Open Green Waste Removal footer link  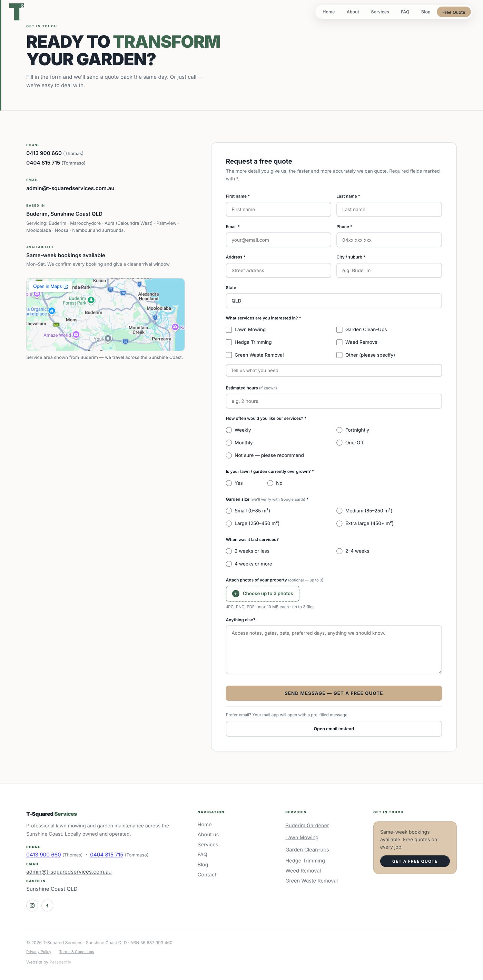click(x=312, y=881)
